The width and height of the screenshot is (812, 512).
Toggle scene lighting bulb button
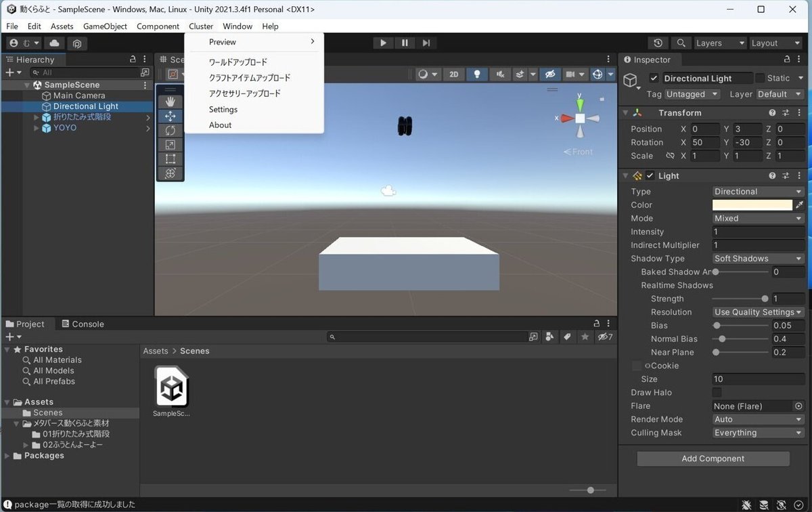[477, 74]
